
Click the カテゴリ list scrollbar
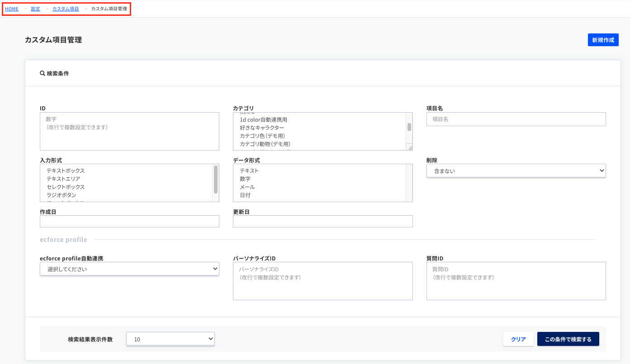tap(409, 128)
